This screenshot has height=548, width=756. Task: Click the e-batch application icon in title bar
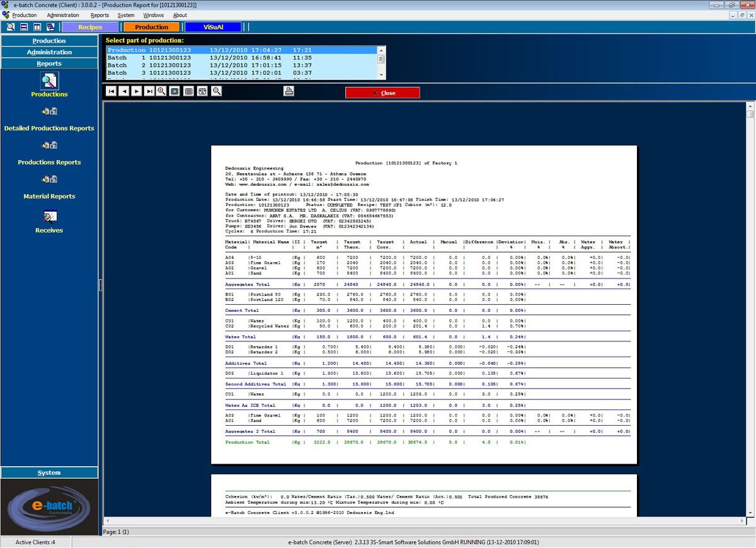(x=6, y=4)
